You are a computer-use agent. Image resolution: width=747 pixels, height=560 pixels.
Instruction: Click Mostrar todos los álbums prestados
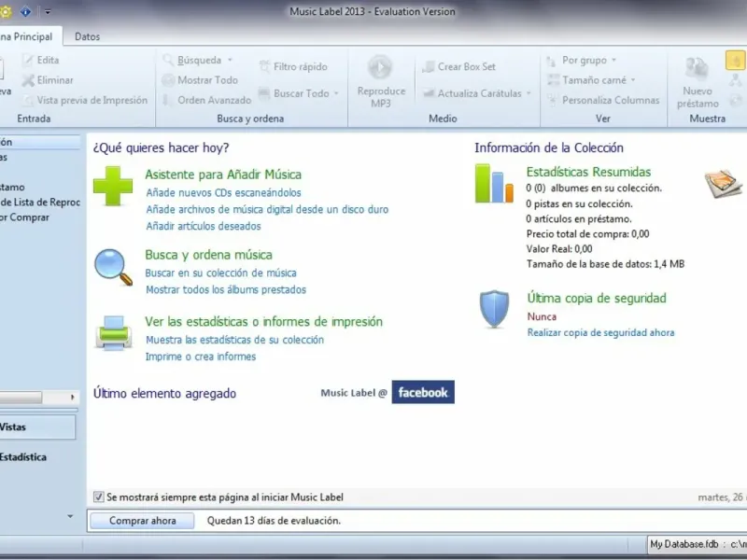pos(226,289)
